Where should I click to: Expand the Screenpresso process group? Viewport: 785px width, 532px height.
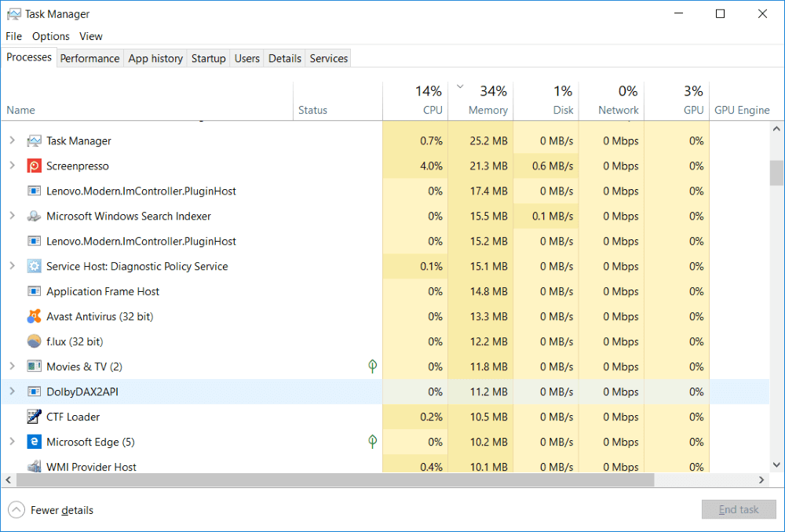(x=13, y=166)
